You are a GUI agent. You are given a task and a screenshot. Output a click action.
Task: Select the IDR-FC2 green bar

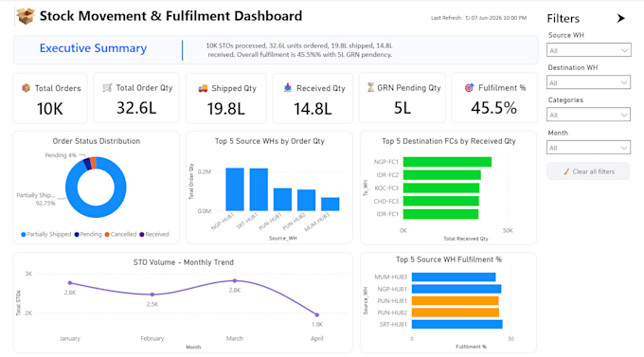click(442, 175)
